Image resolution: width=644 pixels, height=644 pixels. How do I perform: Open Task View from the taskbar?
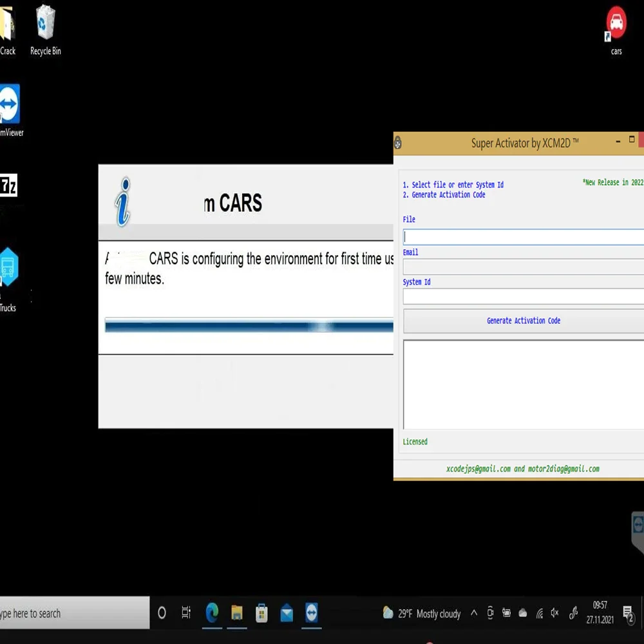coord(186,612)
